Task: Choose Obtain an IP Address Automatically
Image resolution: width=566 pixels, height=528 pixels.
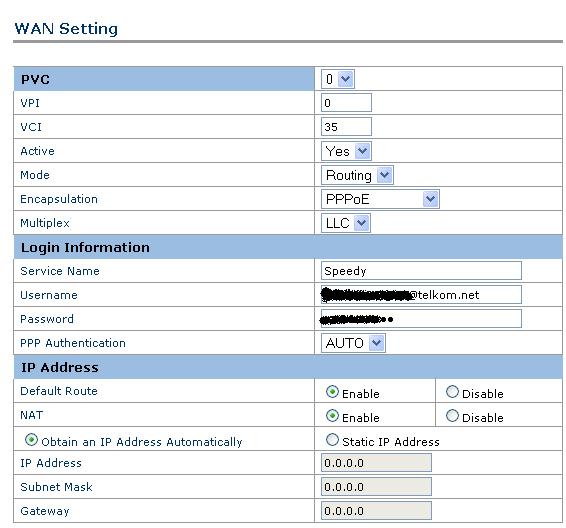Action: coord(31,440)
